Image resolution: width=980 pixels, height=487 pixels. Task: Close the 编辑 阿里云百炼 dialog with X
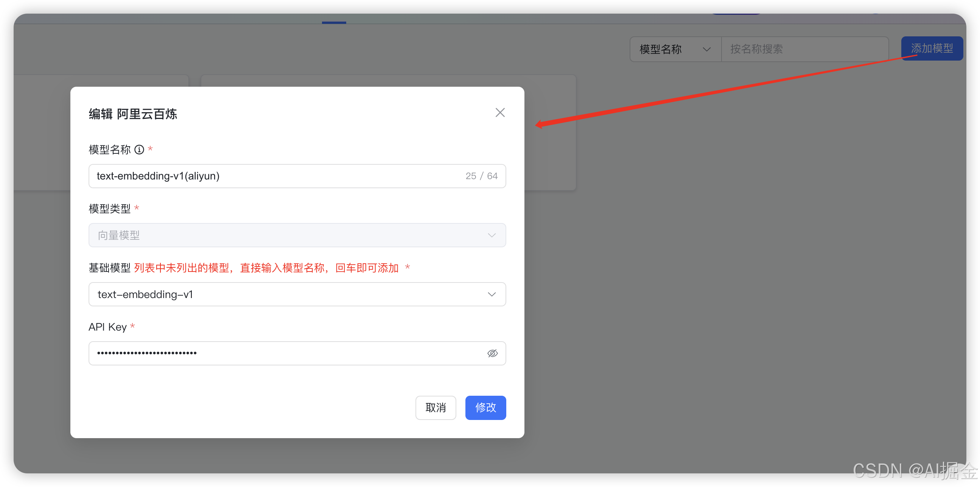point(500,112)
